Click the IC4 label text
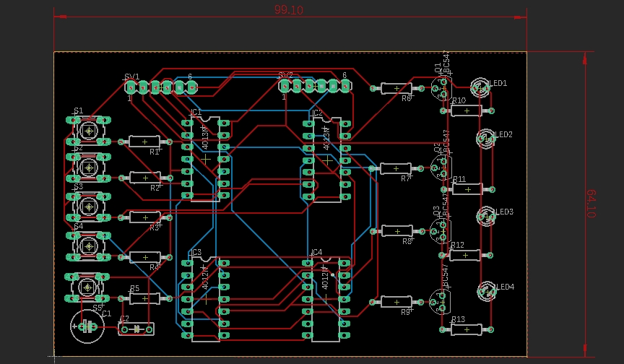This screenshot has height=364, width=624. (x=316, y=252)
